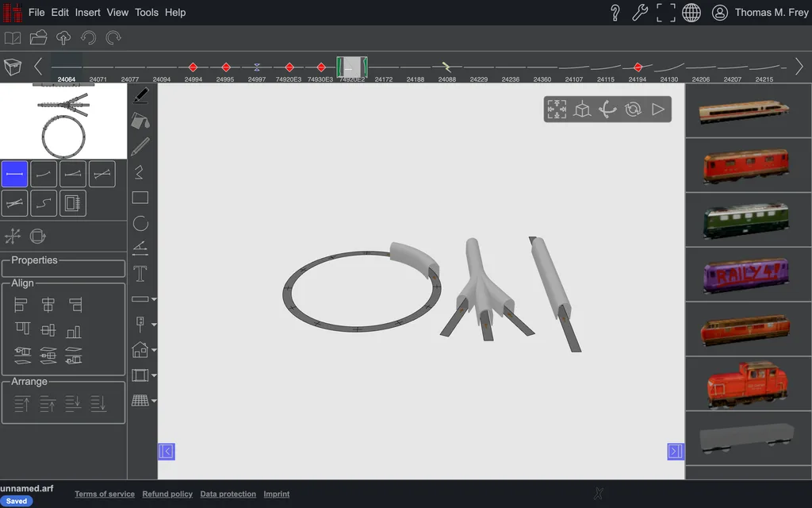Open the Help menu
Image resolution: width=812 pixels, height=508 pixels.
(175, 13)
